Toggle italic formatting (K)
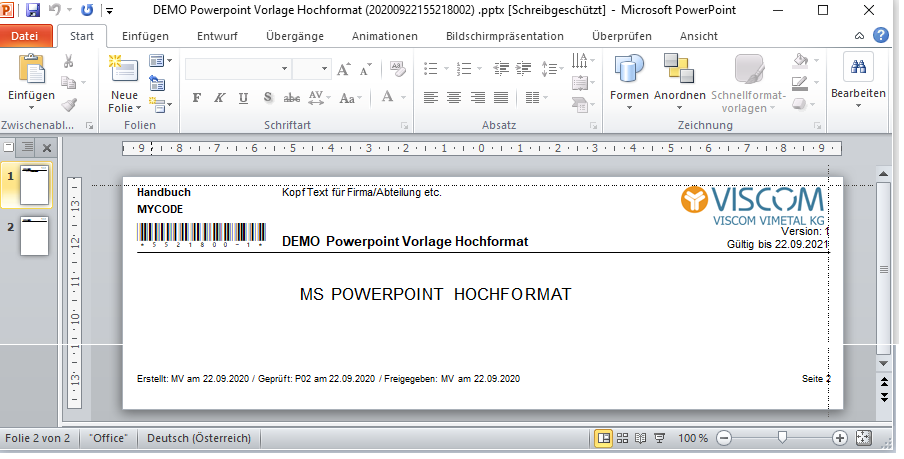Image resolution: width=904 pixels, height=459 pixels. [x=220, y=97]
